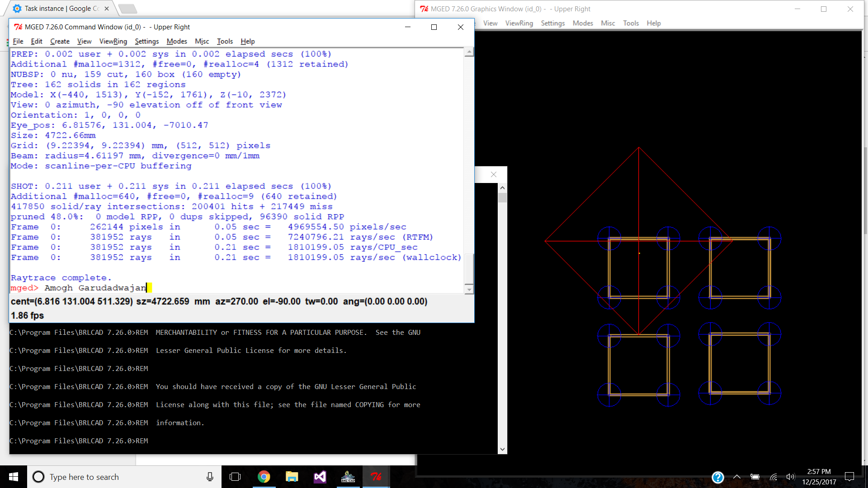Image resolution: width=868 pixels, height=488 pixels.
Task: Open Task View from taskbar
Action: [235, 477]
